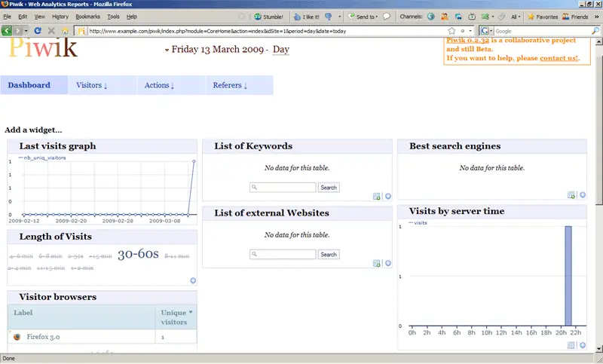The height and width of the screenshot is (364, 603).
Task: Open the back/forward history dropdown arrow
Action: [26, 31]
